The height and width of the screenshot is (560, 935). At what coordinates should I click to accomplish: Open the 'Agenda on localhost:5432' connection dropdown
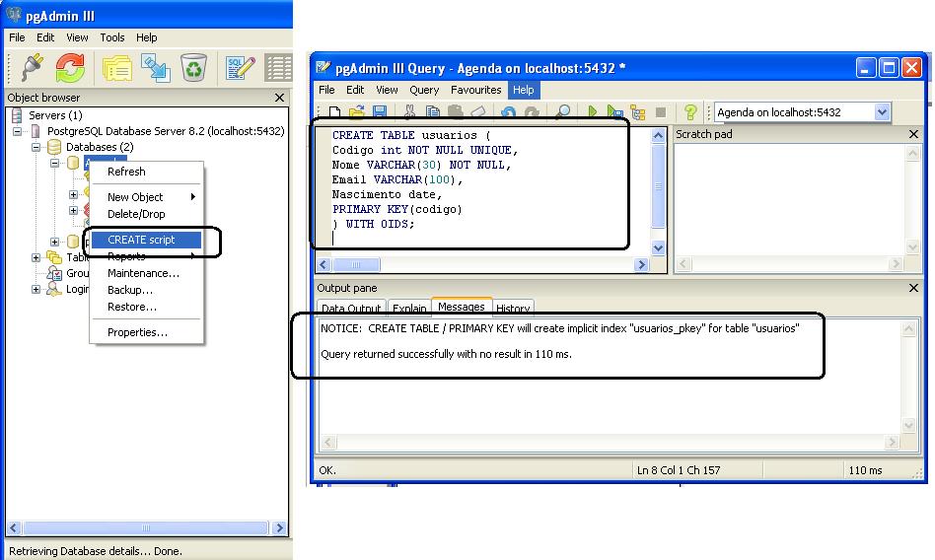point(882,112)
